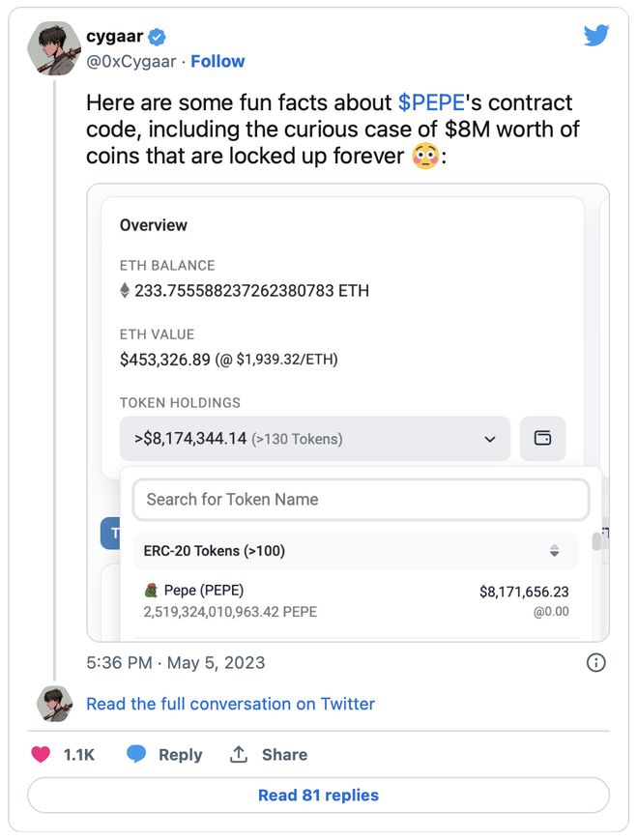Click the Read 81 replies button
Viewport: 638px width, 840px height.
click(x=318, y=795)
